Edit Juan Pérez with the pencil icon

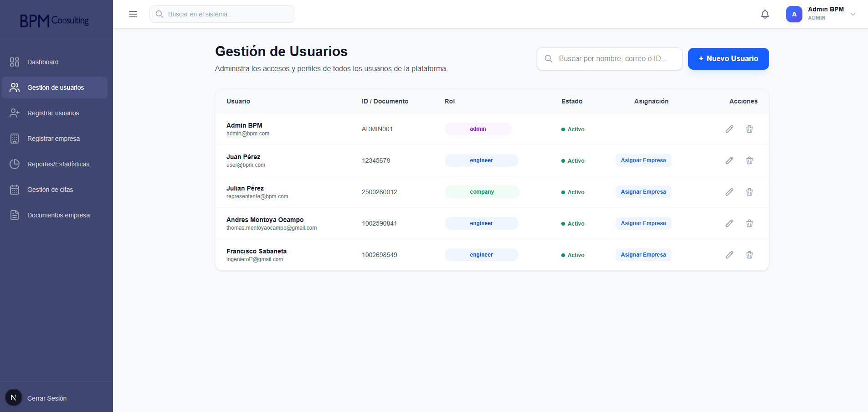point(729,160)
